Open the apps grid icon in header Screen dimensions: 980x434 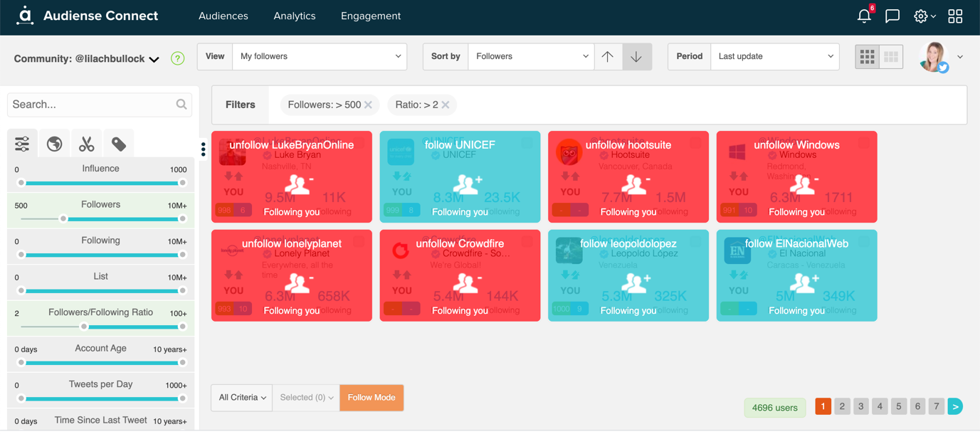tap(955, 16)
